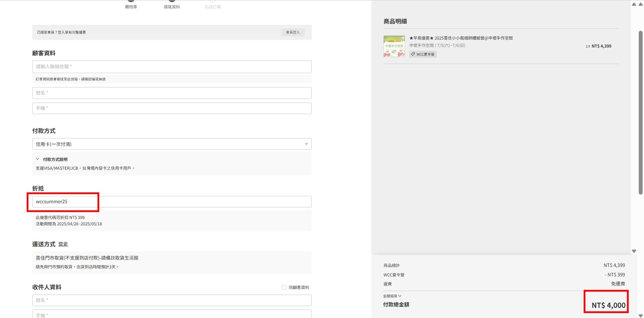Click the page scroll-up arrow at top right

point(640,4)
